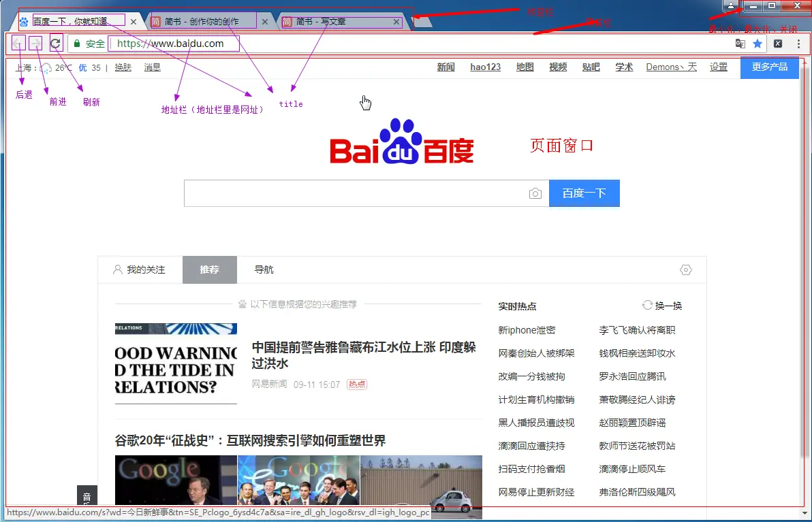The image size is (812, 522).
Task: Open feed settings gear icon
Action: click(686, 270)
